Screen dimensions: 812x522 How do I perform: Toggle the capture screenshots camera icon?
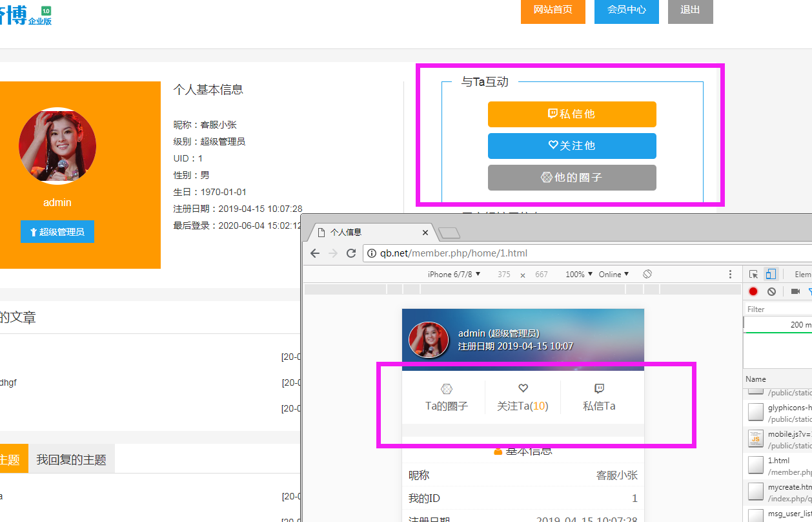[795, 291]
